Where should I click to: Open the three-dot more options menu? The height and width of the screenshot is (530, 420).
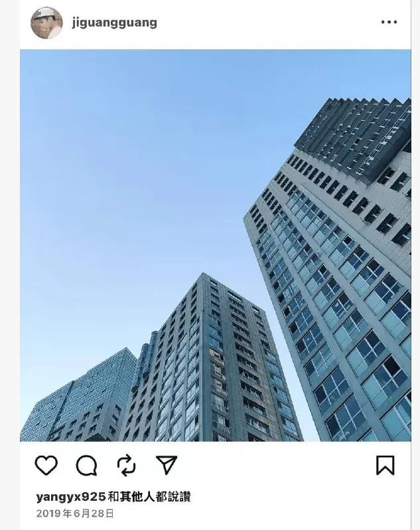pos(389,23)
